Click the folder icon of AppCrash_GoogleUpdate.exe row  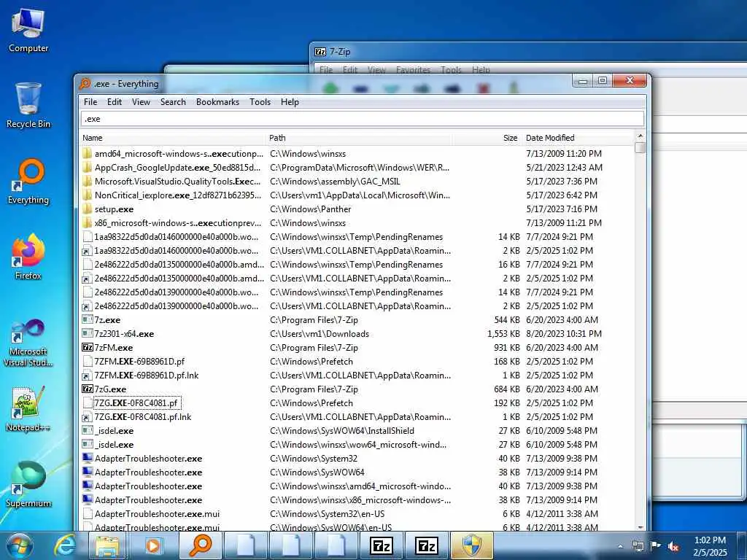[87, 168]
